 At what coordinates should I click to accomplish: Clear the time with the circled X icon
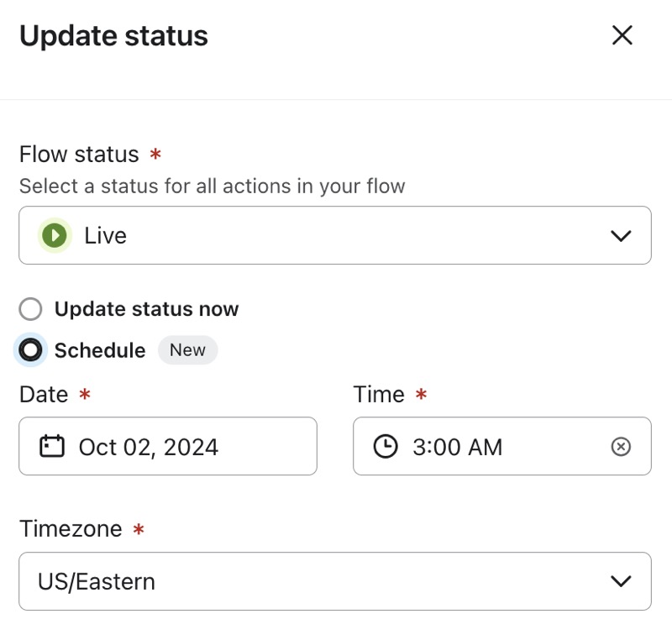click(x=620, y=446)
